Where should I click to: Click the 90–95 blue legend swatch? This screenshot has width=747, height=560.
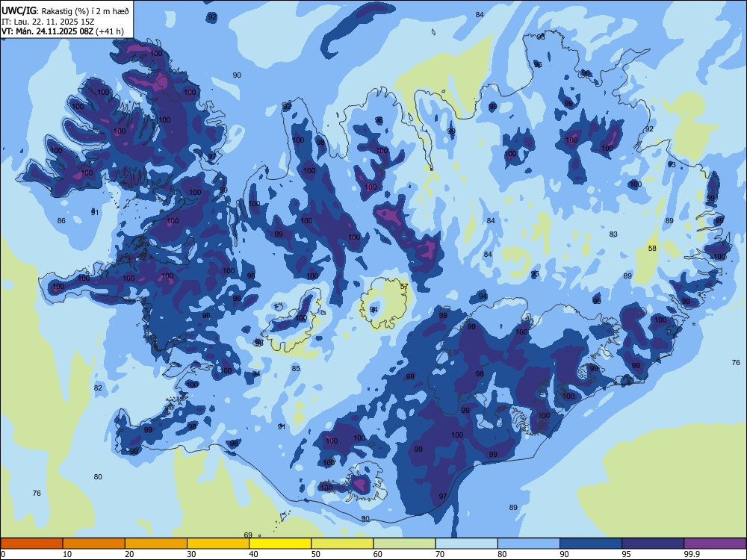(x=591, y=544)
